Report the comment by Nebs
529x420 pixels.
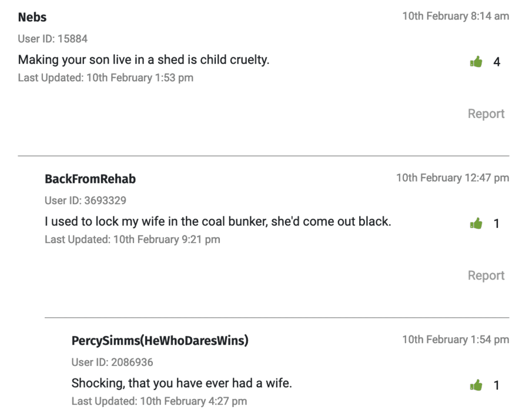[x=486, y=114]
